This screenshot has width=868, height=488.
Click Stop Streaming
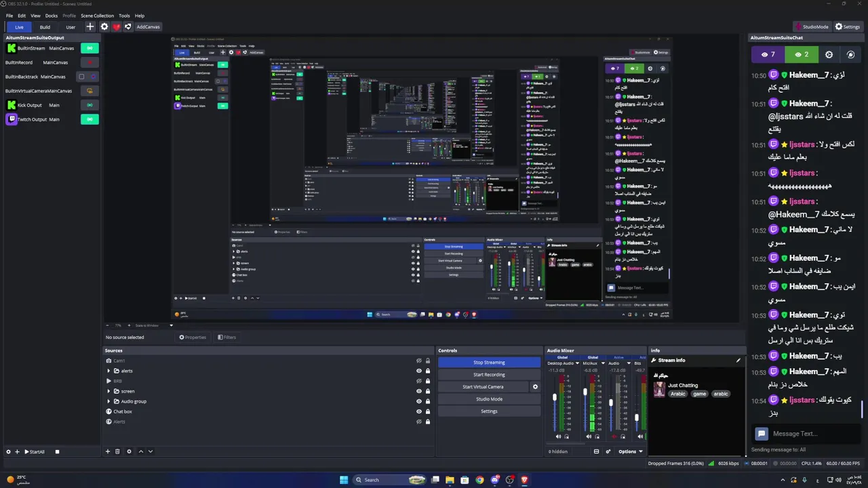pos(489,363)
